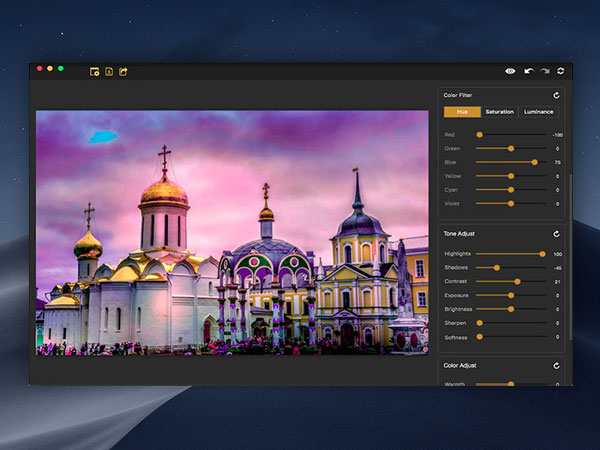
Task: Click the Blue hue slider handle
Action: tap(535, 162)
